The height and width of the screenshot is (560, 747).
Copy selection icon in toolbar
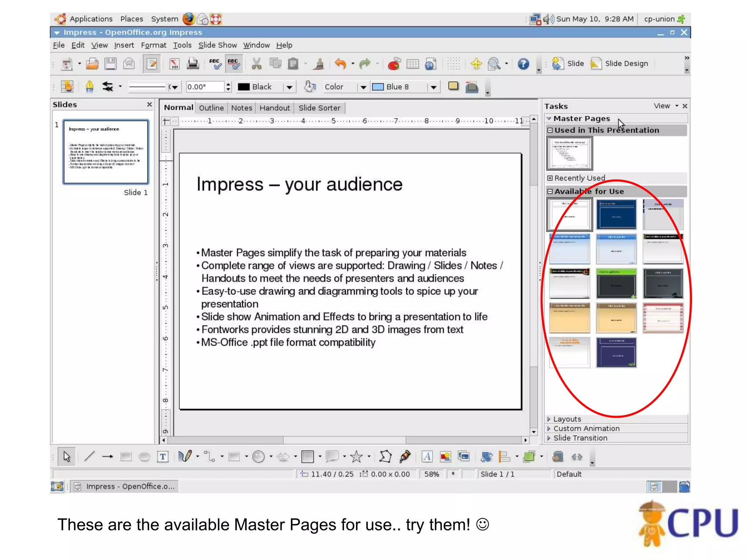275,64
